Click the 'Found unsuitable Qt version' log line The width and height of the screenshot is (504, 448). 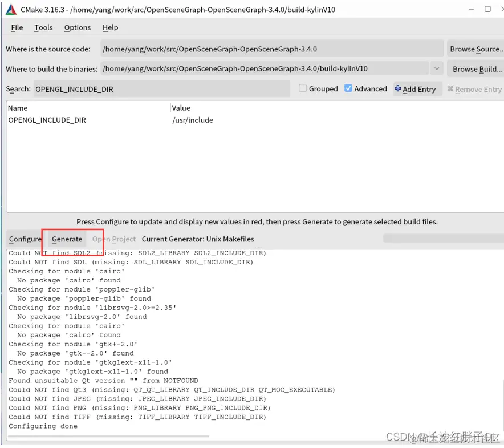103,381
